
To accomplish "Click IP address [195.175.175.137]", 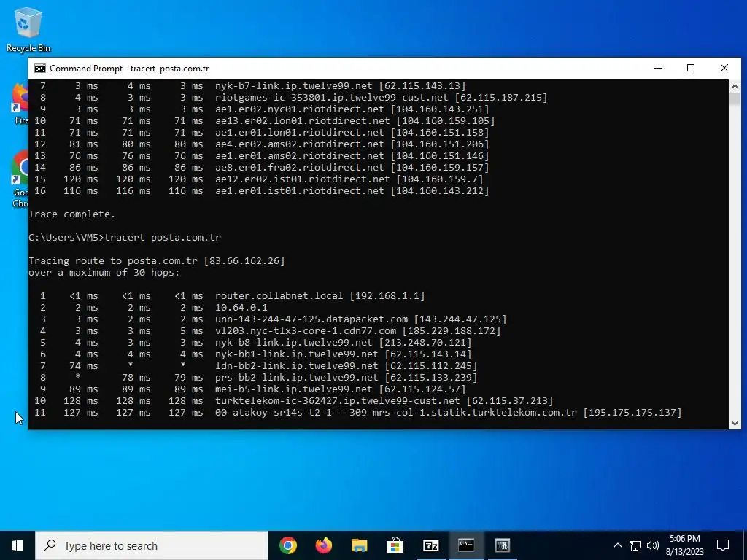I will point(632,413).
